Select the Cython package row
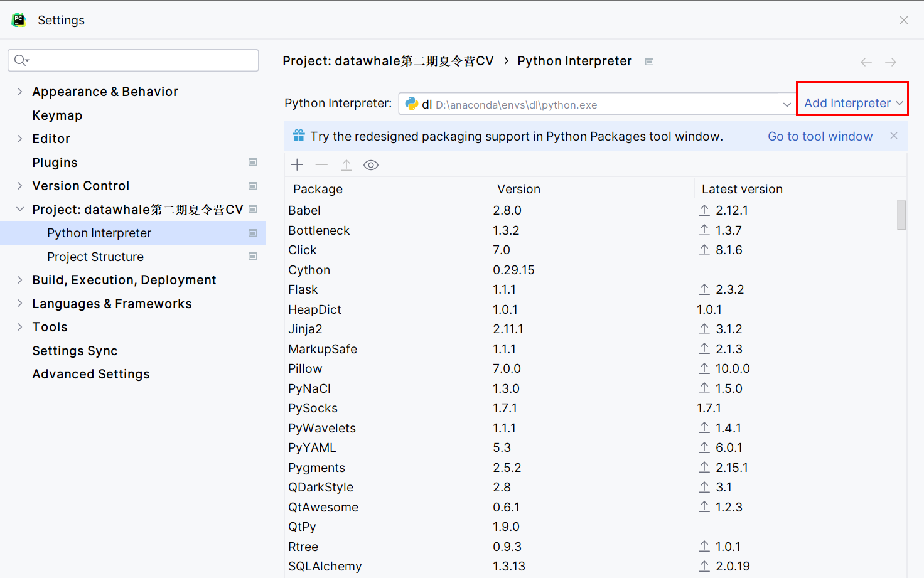Viewport: 924px width, 578px height. point(591,270)
